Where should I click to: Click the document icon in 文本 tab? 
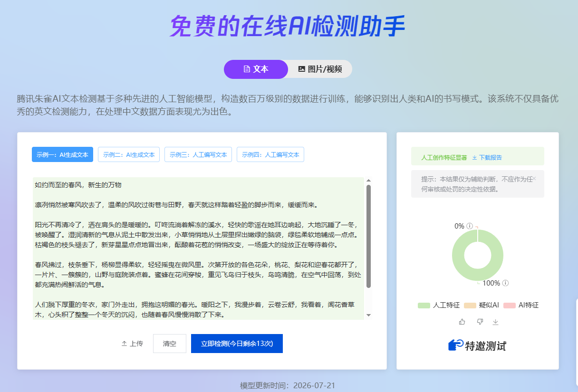click(247, 69)
